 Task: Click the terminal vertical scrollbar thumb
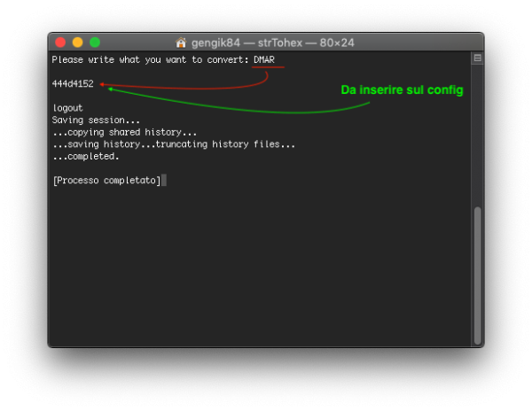(478, 275)
